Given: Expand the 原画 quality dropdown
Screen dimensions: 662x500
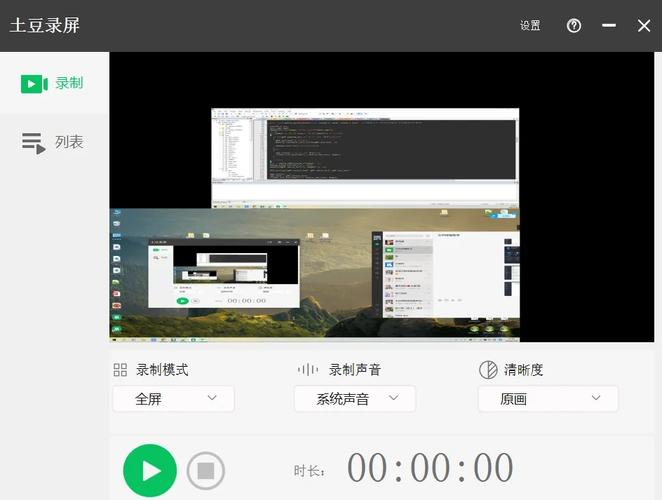Looking at the screenshot, I should tap(547, 398).
